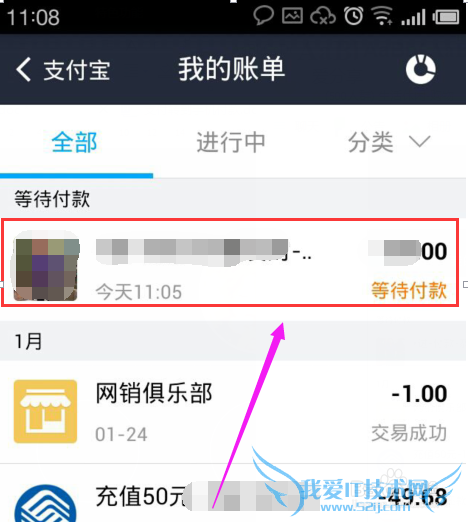The width and height of the screenshot is (468, 522).
Task: Open the 充值50元 transaction entry
Action: pyautogui.click(x=233, y=493)
